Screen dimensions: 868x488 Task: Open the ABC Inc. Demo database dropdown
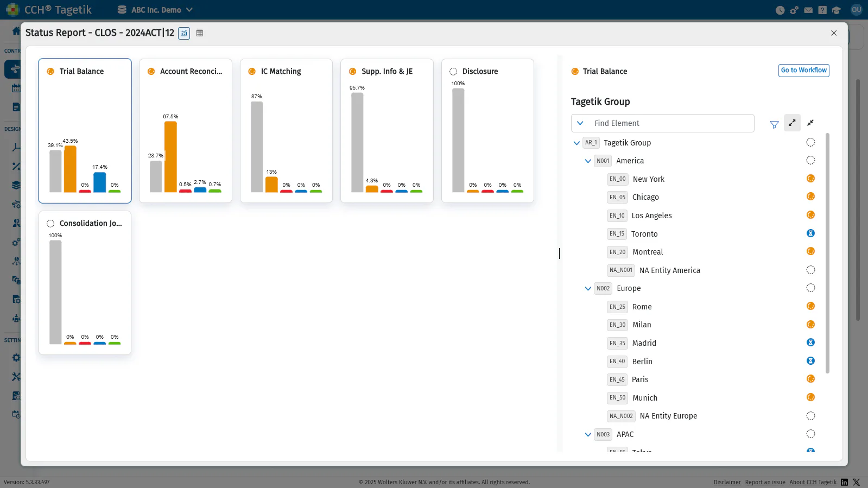(156, 10)
